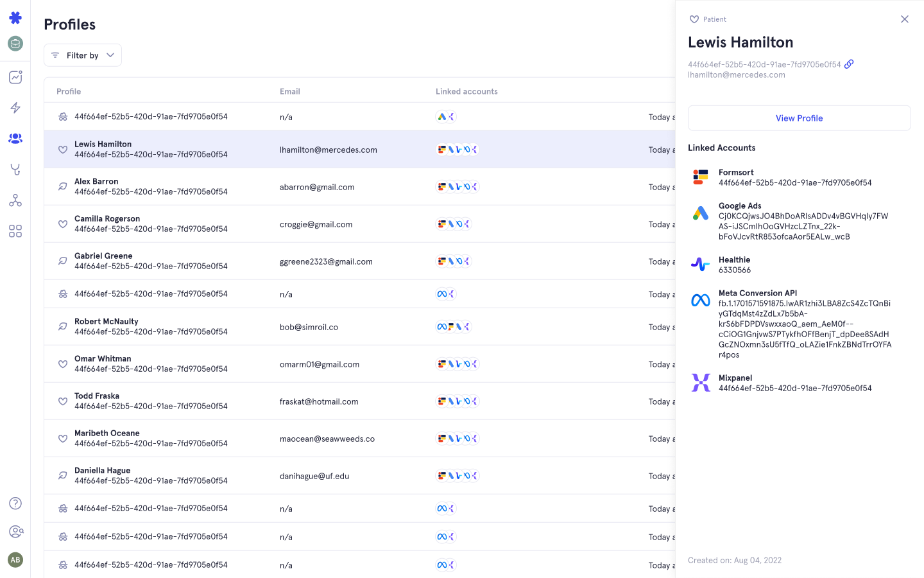
Task: Click the Google Ads click ID text
Action: pos(803,227)
